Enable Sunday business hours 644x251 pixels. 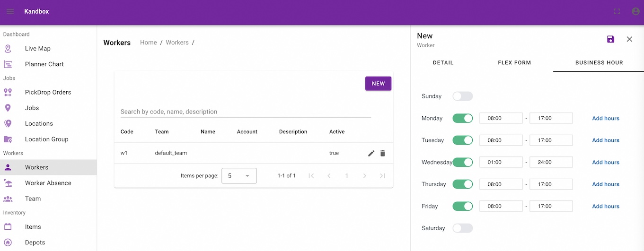462,96
